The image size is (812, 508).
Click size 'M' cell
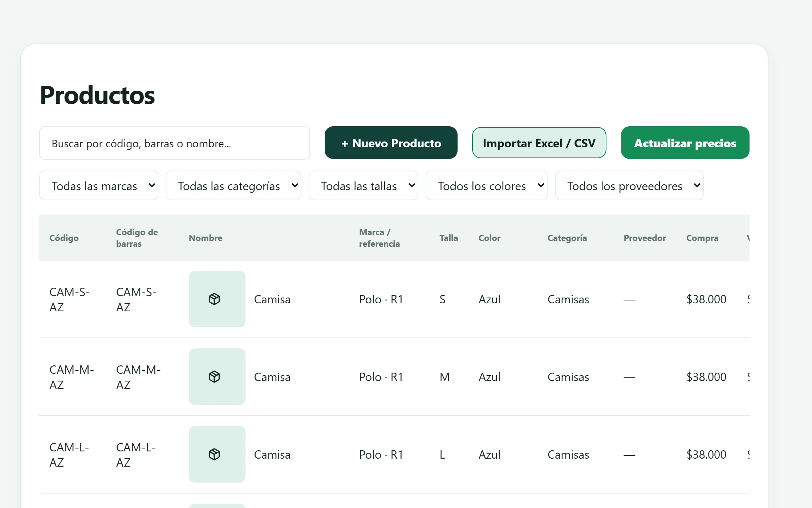pos(444,377)
